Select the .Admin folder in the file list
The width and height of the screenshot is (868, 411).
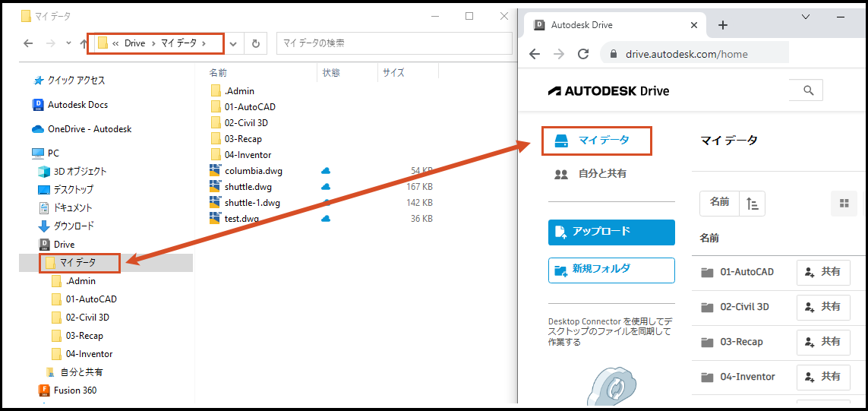232,91
